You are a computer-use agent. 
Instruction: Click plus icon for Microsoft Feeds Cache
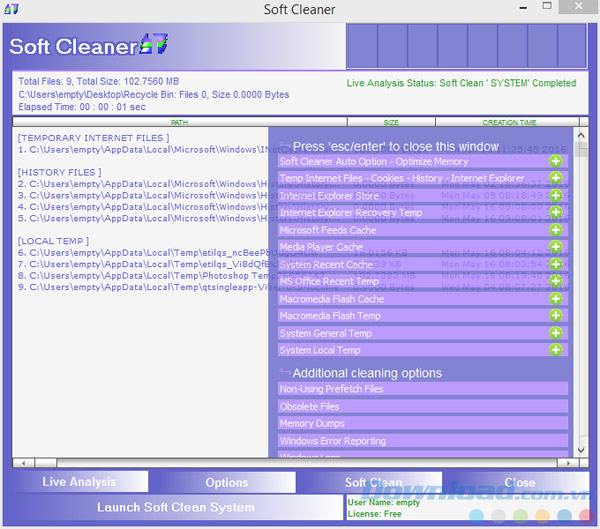pyautogui.click(x=556, y=230)
